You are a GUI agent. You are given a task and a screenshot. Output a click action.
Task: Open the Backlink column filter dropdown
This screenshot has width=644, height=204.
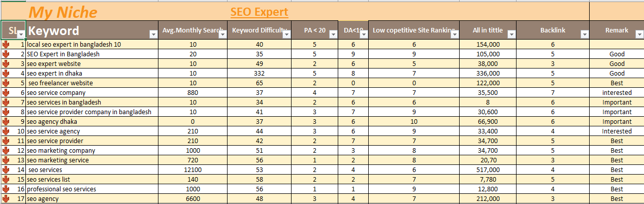[x=584, y=34]
